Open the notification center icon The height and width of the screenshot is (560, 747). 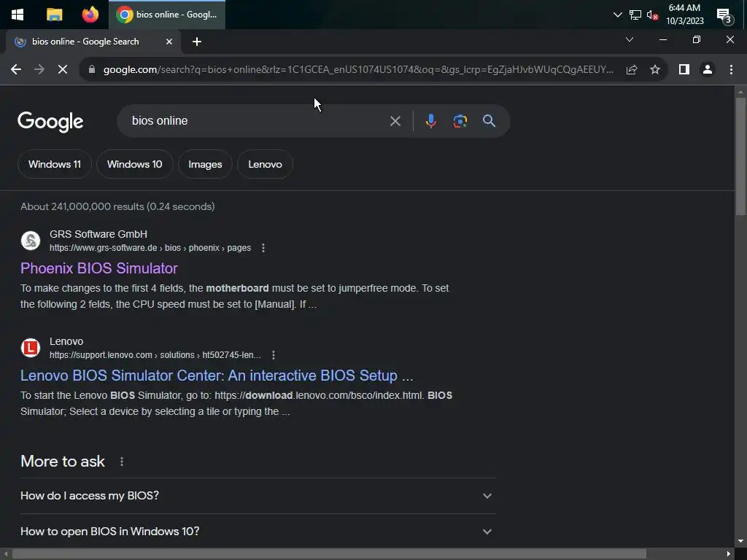[724, 16]
